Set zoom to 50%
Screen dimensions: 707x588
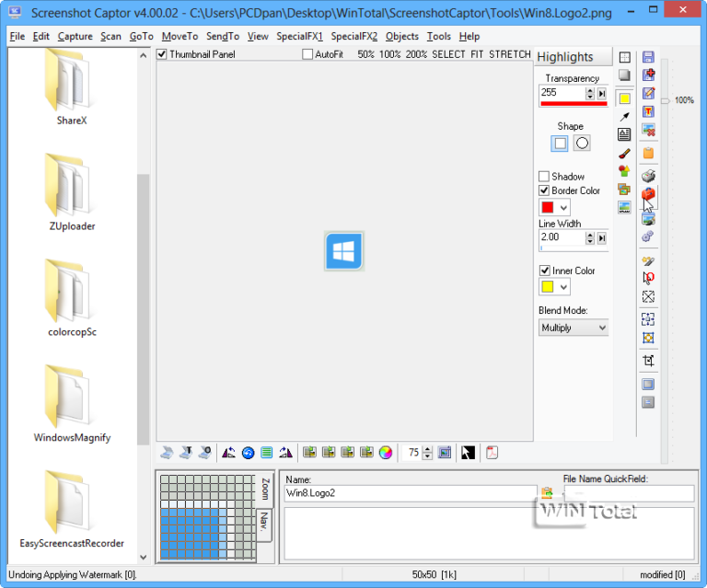365,54
